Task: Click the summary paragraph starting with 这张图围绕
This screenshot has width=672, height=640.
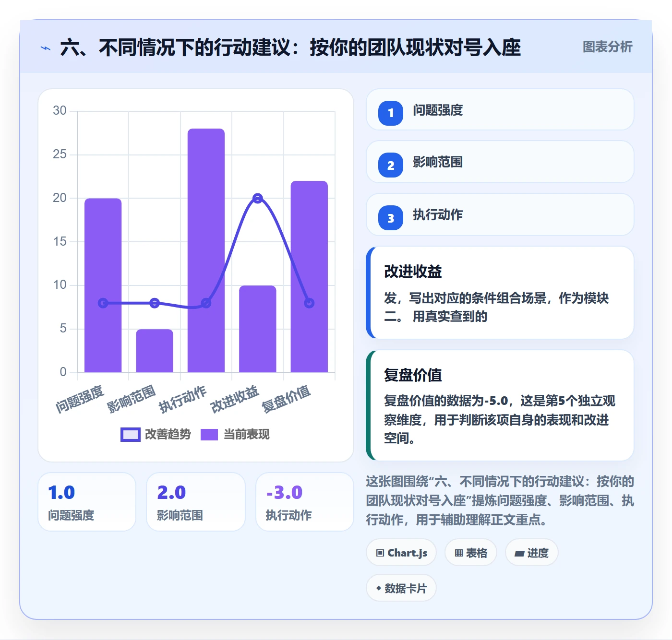Action: pyautogui.click(x=500, y=500)
